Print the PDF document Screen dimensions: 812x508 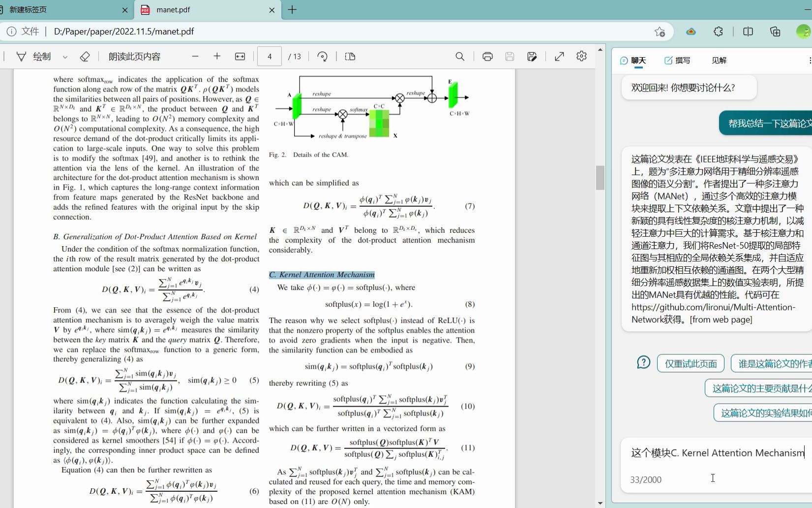pos(487,57)
